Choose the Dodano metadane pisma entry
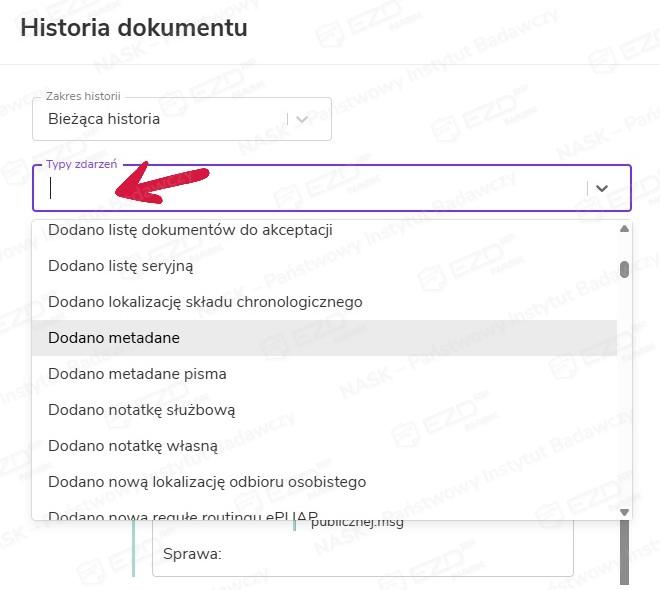 (137, 374)
